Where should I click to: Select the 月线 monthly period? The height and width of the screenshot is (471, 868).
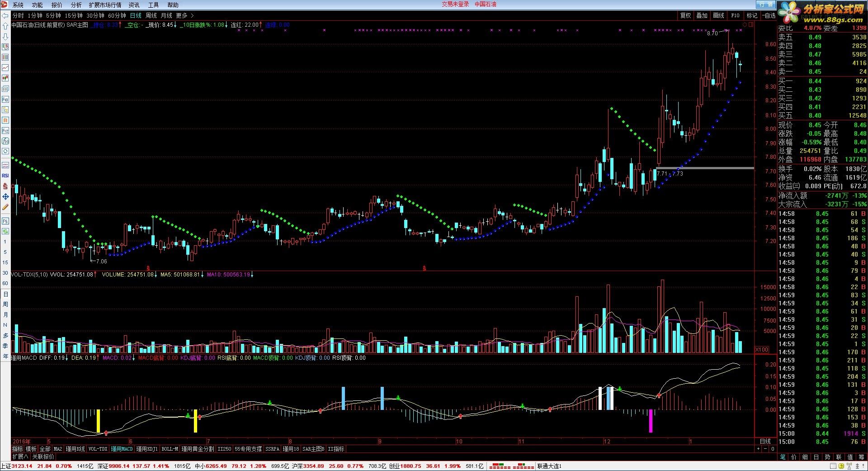tap(166, 15)
